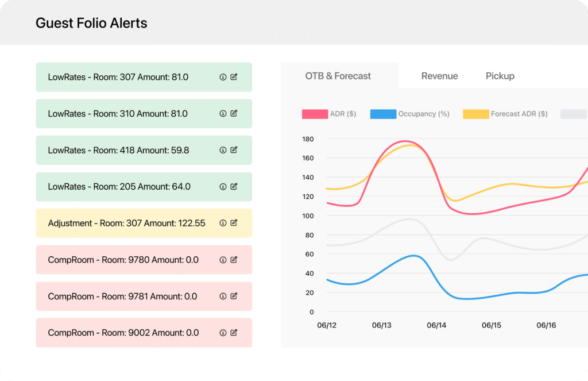The height and width of the screenshot is (381, 588).
Task: Open info icon on LowRates Room 310 alert
Action: click(x=223, y=114)
